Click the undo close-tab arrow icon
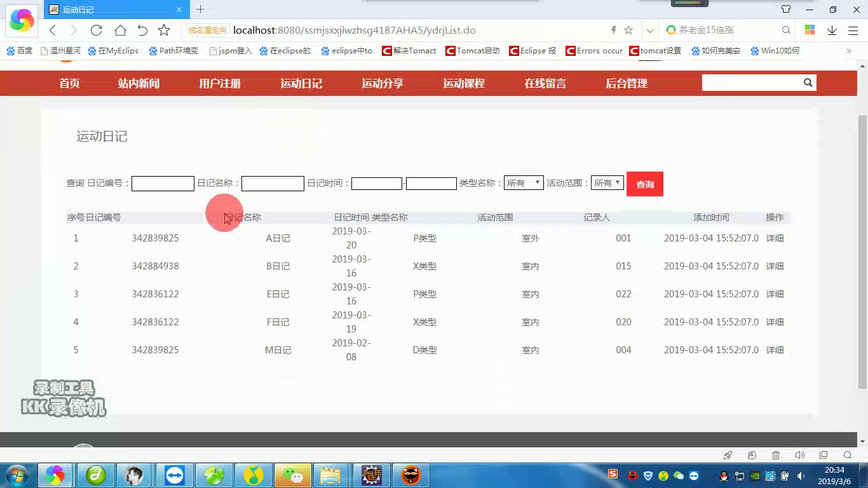Image resolution: width=868 pixels, height=488 pixels. pos(142,30)
